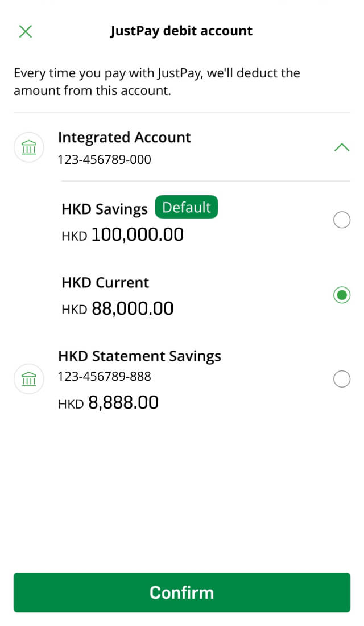The height and width of the screenshot is (626, 364).
Task: Click the Integrated Account heading
Action: 125,138
